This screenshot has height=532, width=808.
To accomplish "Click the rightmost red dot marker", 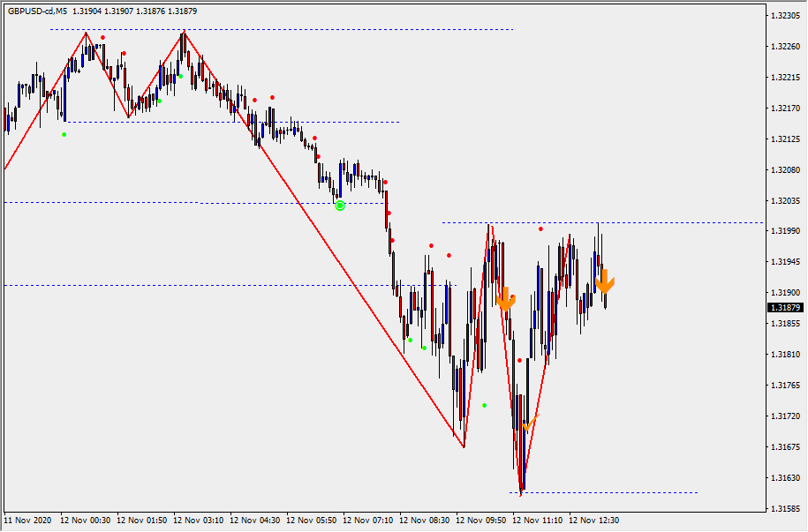I will [541, 229].
